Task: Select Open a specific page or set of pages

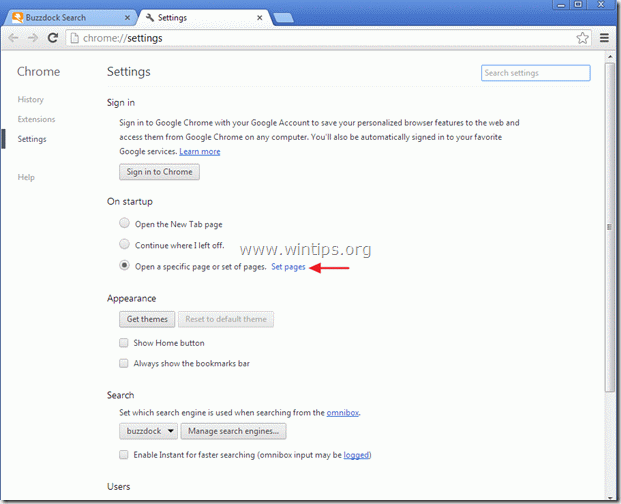Action: pos(124,265)
